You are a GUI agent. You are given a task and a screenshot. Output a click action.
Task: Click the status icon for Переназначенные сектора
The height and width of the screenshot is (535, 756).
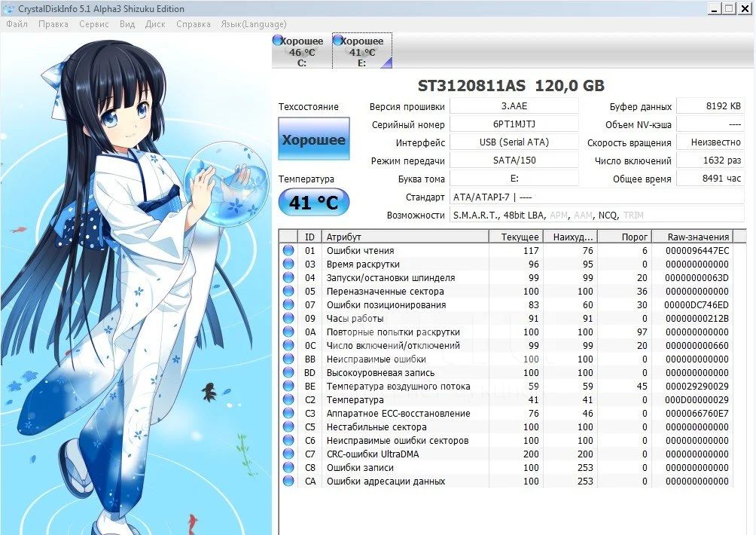[x=288, y=291]
